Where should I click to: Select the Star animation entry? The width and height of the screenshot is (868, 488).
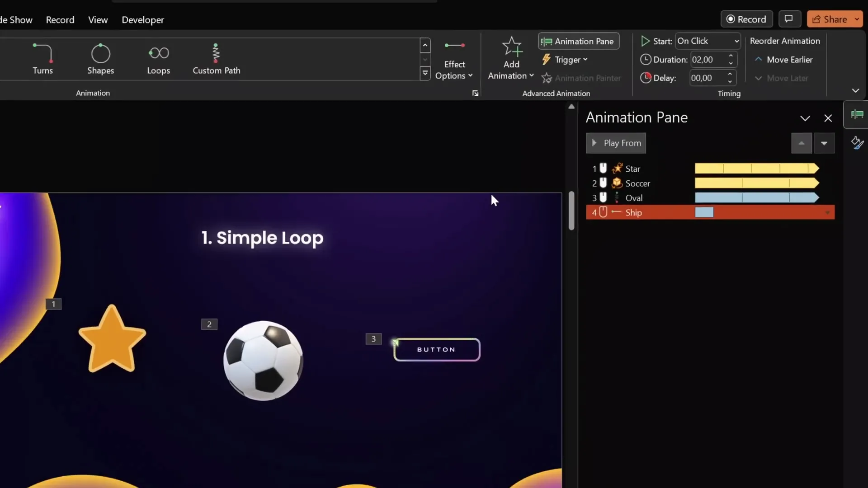(x=710, y=169)
